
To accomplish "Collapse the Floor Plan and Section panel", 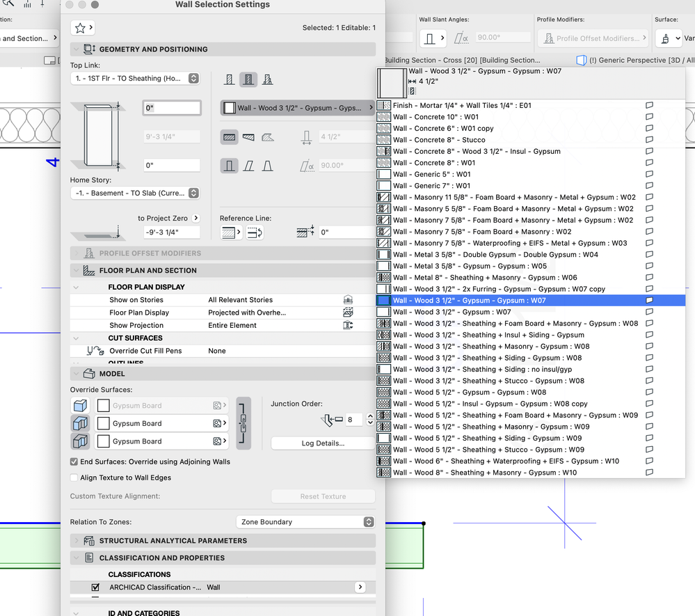I will (x=76, y=271).
